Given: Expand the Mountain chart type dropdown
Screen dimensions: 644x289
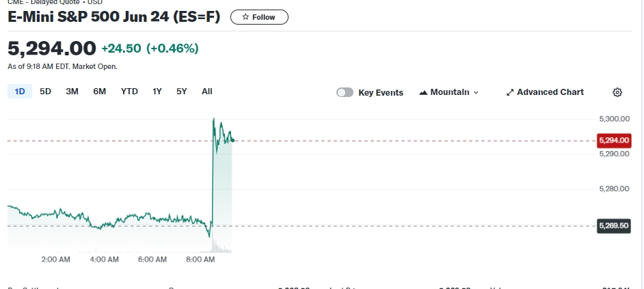Looking at the screenshot, I should point(476,92).
